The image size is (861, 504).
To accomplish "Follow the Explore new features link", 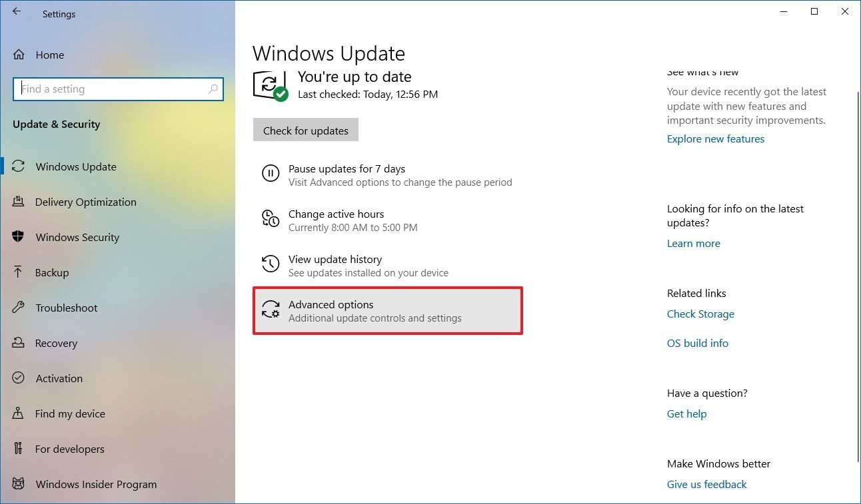I will point(715,138).
